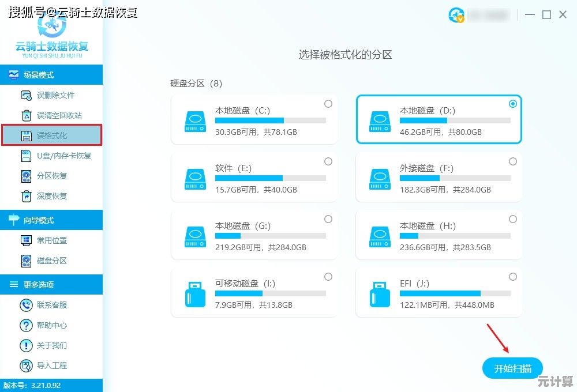Click the 236.6GB可用, 共283.5GB text
Viewport: 577px width, 392px height.
tap(445, 247)
